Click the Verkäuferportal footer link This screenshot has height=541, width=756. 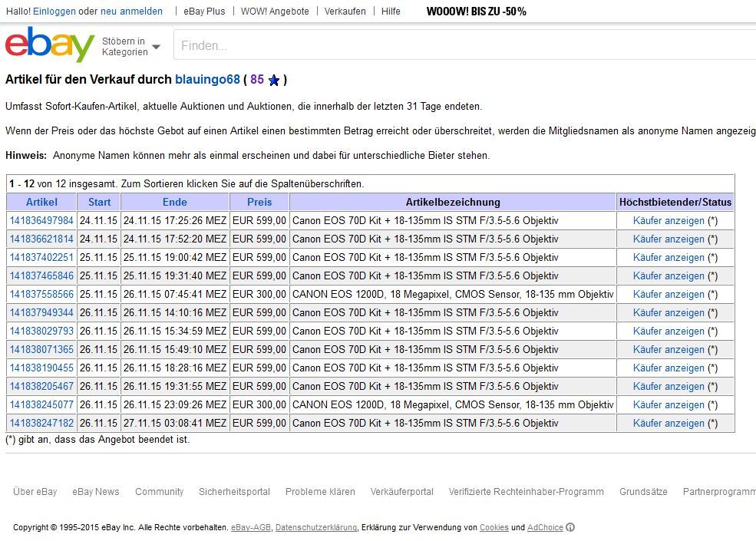pos(401,491)
